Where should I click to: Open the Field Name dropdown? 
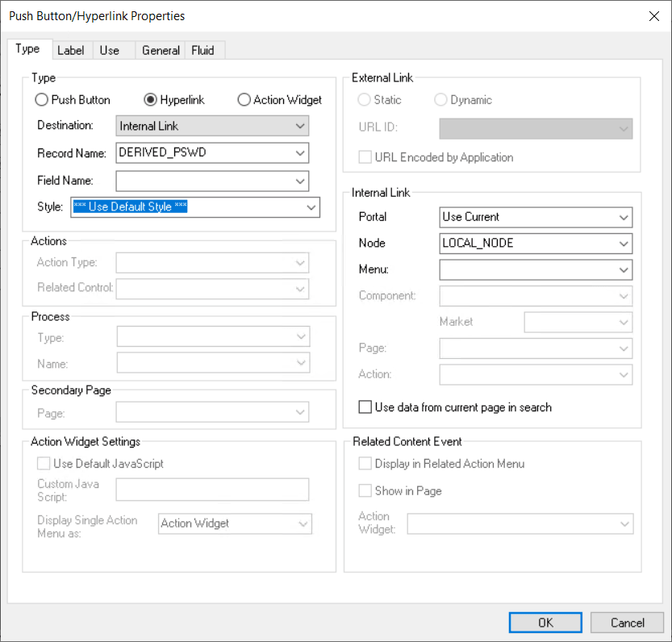click(299, 181)
